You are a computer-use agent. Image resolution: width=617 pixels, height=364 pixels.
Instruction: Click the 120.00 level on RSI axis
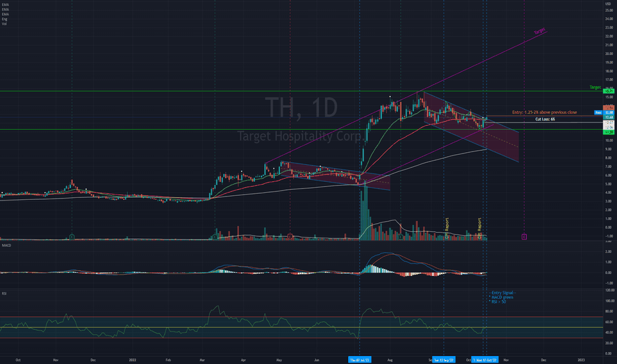click(x=610, y=291)
